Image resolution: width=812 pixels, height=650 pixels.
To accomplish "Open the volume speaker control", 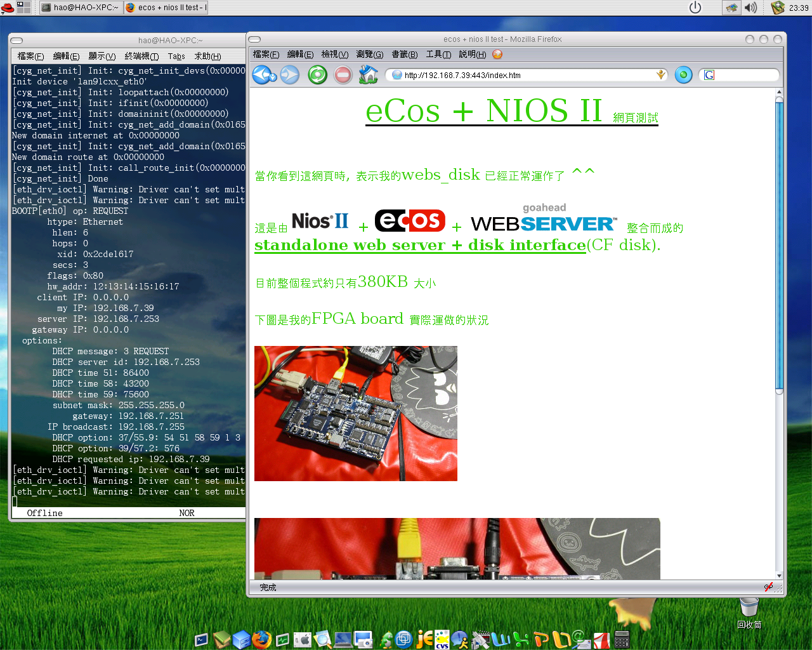I will coord(750,8).
